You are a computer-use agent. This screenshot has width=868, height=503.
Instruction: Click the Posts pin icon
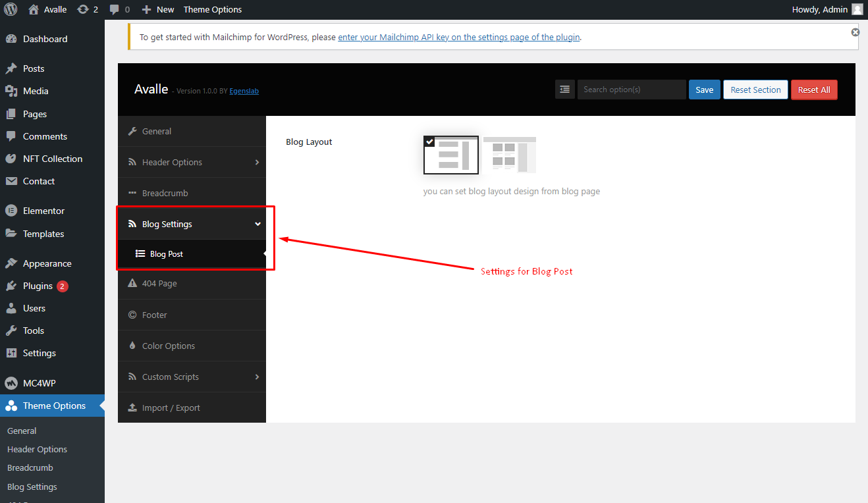[11, 68]
